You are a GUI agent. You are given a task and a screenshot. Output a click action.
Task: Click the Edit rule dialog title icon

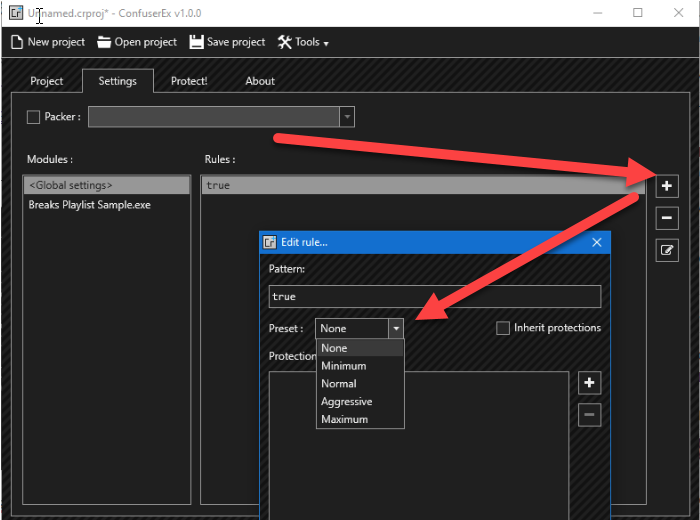click(x=270, y=242)
